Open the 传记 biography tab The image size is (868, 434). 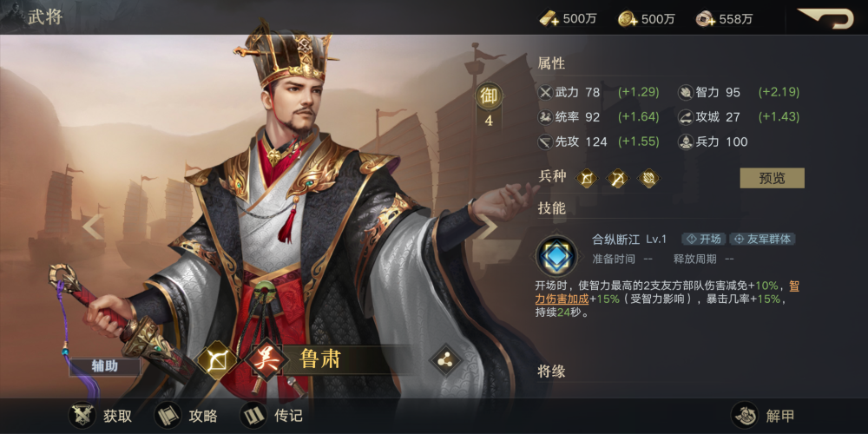tap(272, 416)
